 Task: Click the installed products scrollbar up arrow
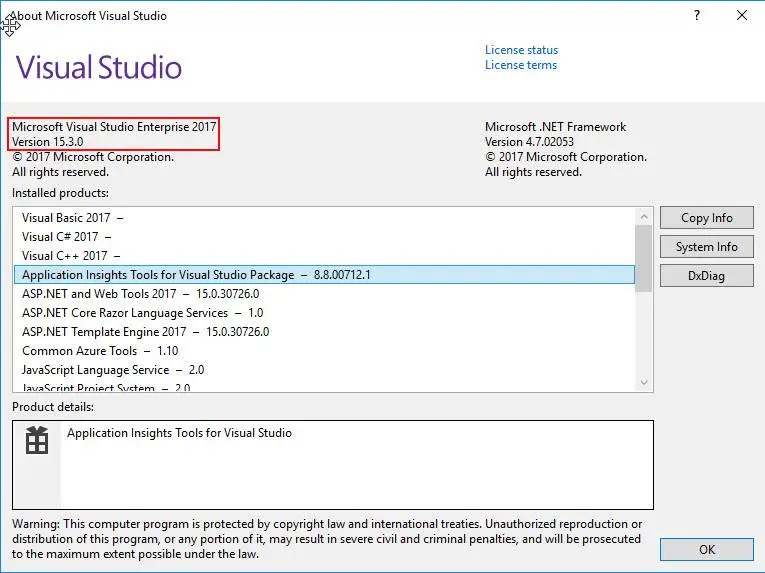pyautogui.click(x=644, y=216)
